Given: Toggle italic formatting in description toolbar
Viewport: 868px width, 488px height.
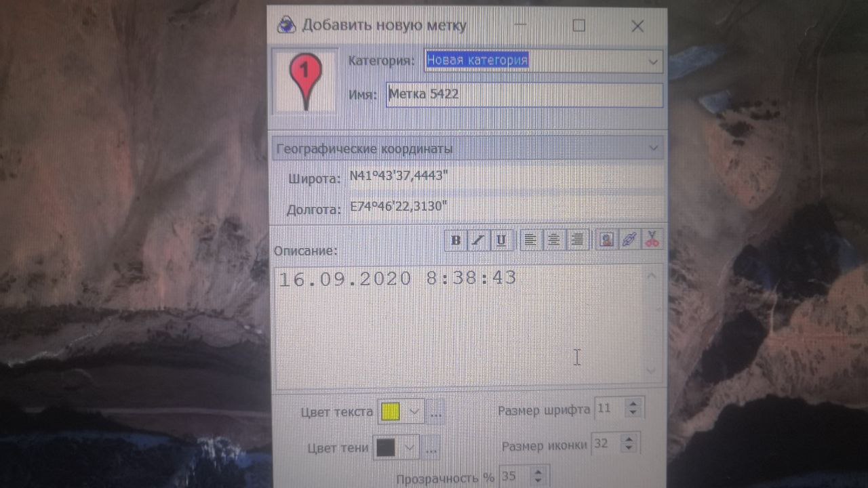Looking at the screenshot, I should (x=479, y=241).
